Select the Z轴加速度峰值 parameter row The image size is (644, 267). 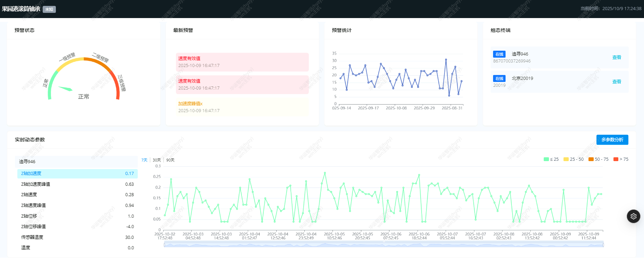coord(77,184)
